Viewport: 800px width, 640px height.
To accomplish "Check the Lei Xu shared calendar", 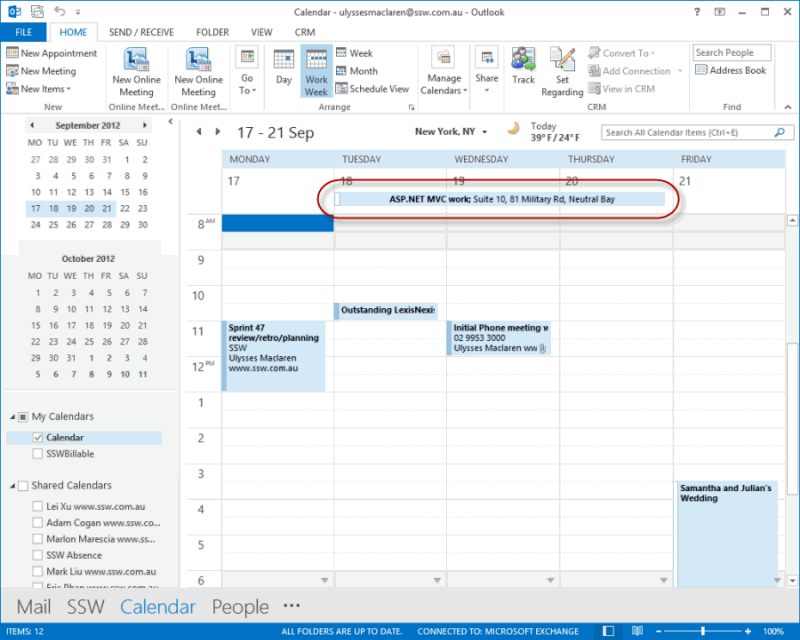I will pyautogui.click(x=38, y=507).
